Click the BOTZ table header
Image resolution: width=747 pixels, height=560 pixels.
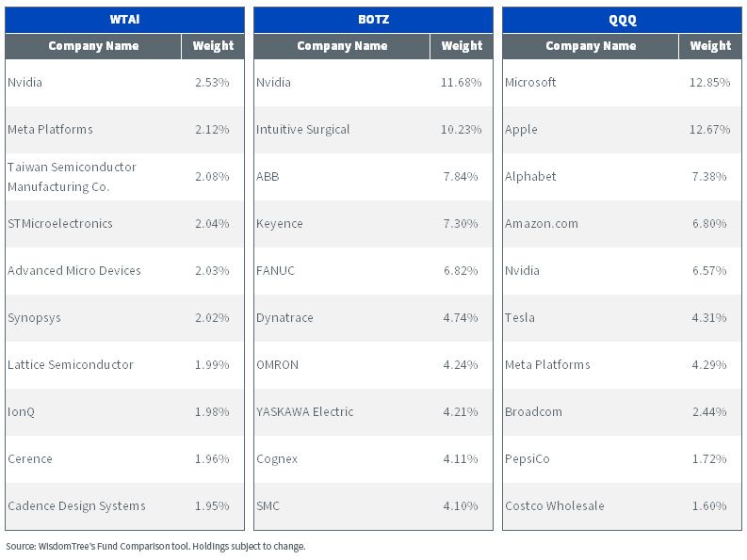tap(373, 20)
